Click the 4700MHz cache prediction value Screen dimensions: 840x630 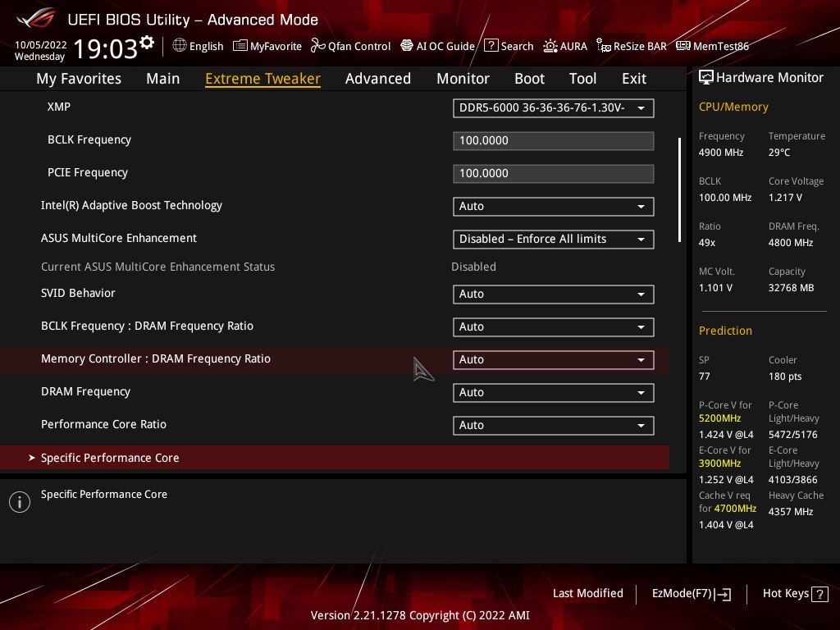735,508
